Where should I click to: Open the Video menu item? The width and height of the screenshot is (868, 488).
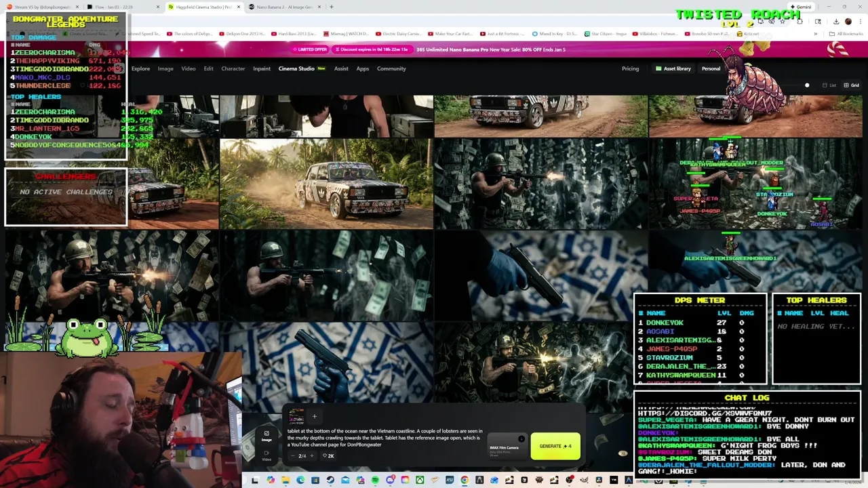point(189,68)
